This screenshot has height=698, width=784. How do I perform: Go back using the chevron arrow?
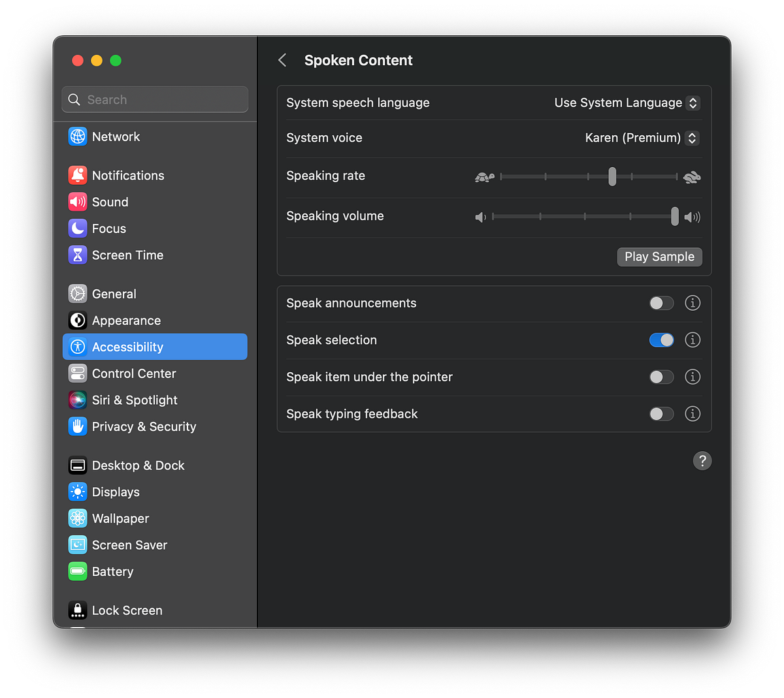(282, 60)
